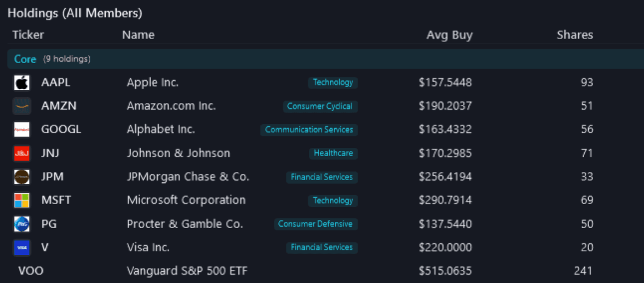Image resolution: width=644 pixels, height=283 pixels.
Task: Click the Microsoft Corporation name
Action: 186,200
